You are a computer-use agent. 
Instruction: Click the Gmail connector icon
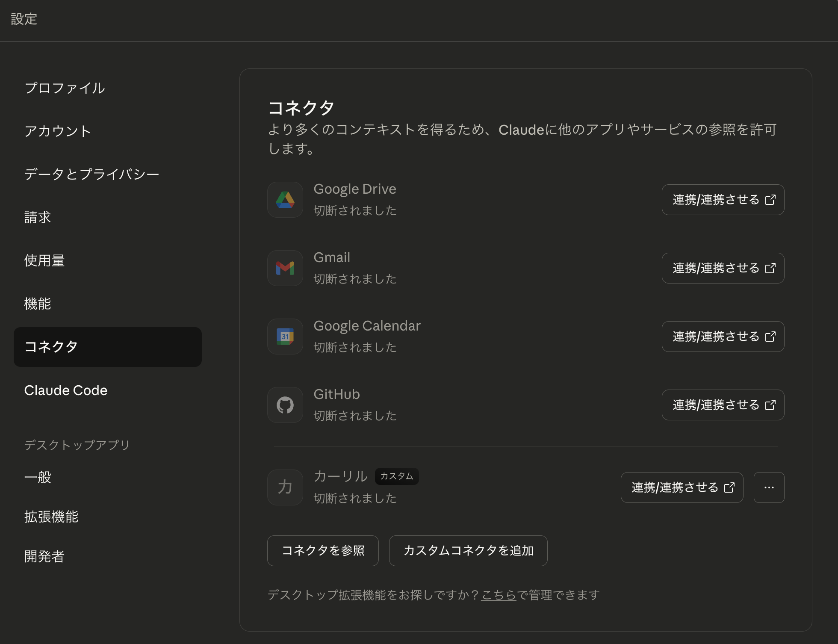[285, 268]
